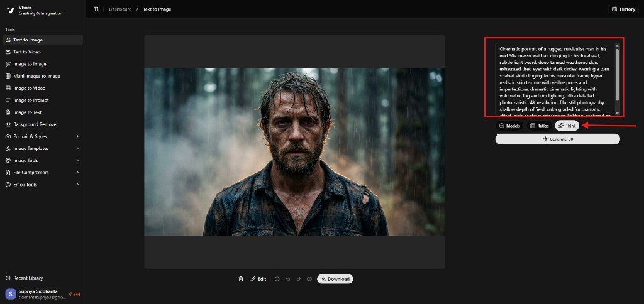Screen dimensions: 644x304
Task: Click the Download button
Action: (x=335, y=279)
